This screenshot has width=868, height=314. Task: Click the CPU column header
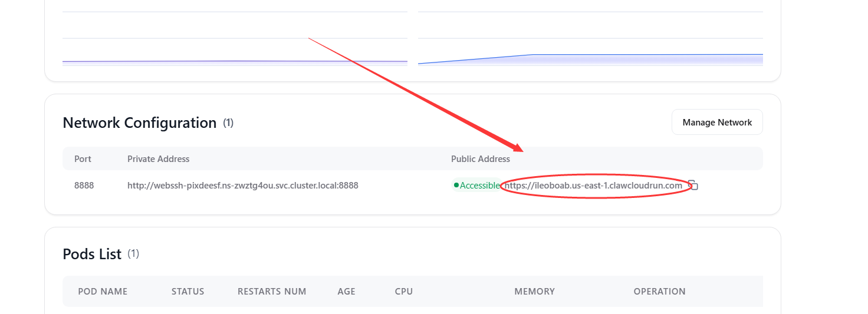[x=404, y=292]
